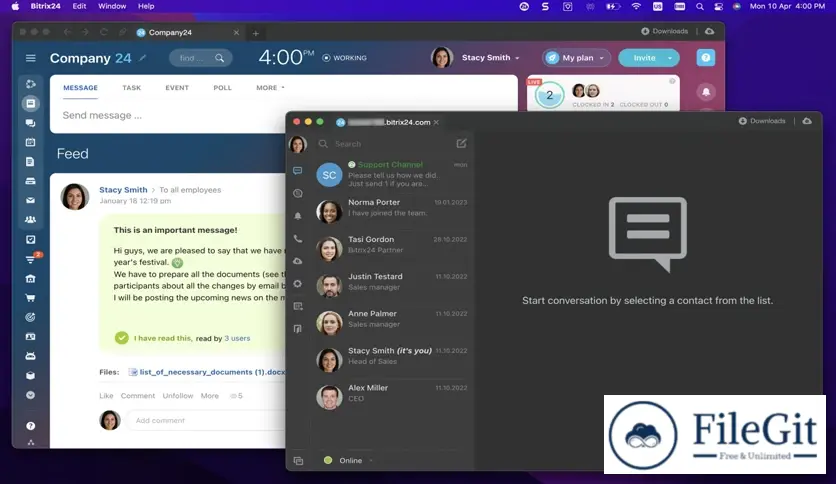Image resolution: width=836 pixels, height=484 pixels.
Task: Open the Tasi Gordon conversation
Action: 392,248
